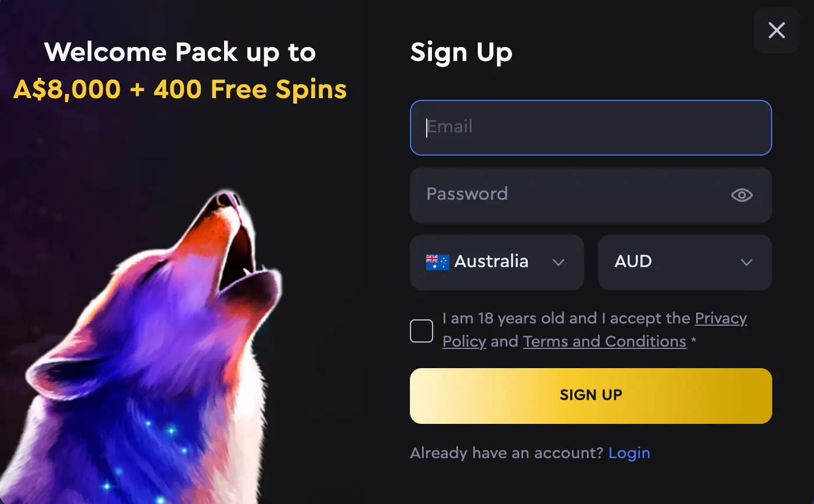Image resolution: width=814 pixels, height=504 pixels.
Task: Show password using the eye icon
Action: [741, 195]
